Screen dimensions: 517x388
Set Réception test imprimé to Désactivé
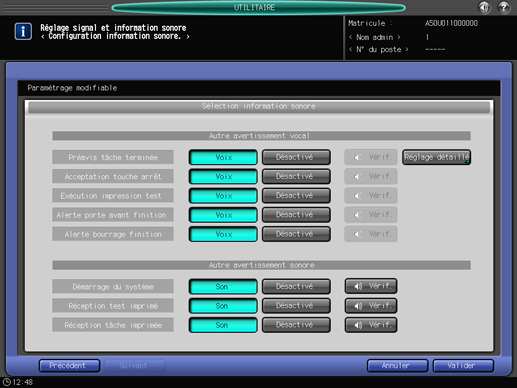(296, 306)
